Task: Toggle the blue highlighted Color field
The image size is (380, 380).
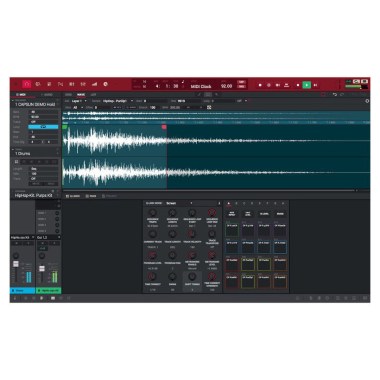Action: 43,127
